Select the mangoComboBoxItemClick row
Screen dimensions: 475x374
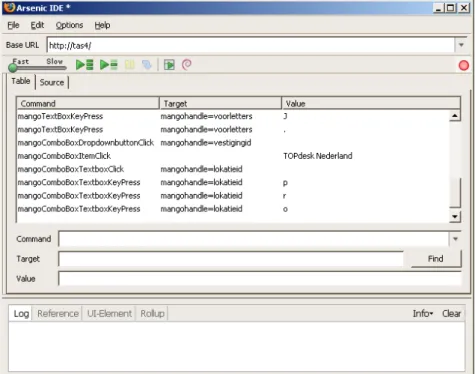[233, 156]
